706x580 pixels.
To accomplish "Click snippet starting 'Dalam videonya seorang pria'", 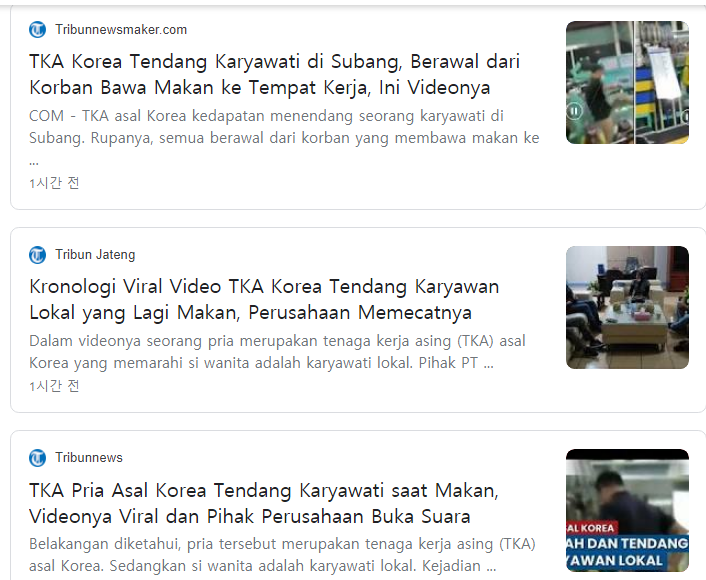I will (x=277, y=352).
